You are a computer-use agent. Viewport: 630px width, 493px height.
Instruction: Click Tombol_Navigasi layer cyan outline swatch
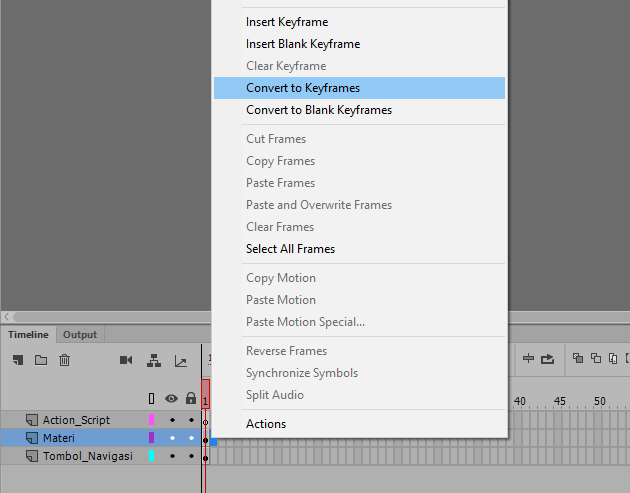point(151,456)
